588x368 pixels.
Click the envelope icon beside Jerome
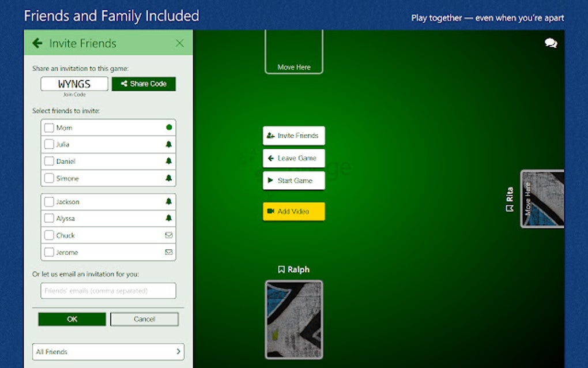(168, 251)
